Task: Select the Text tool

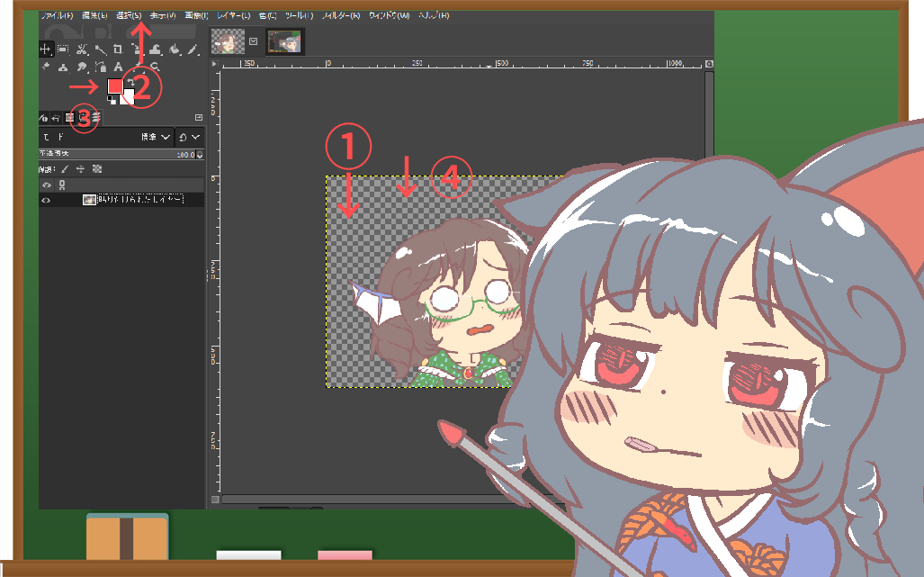Action: click(x=118, y=68)
